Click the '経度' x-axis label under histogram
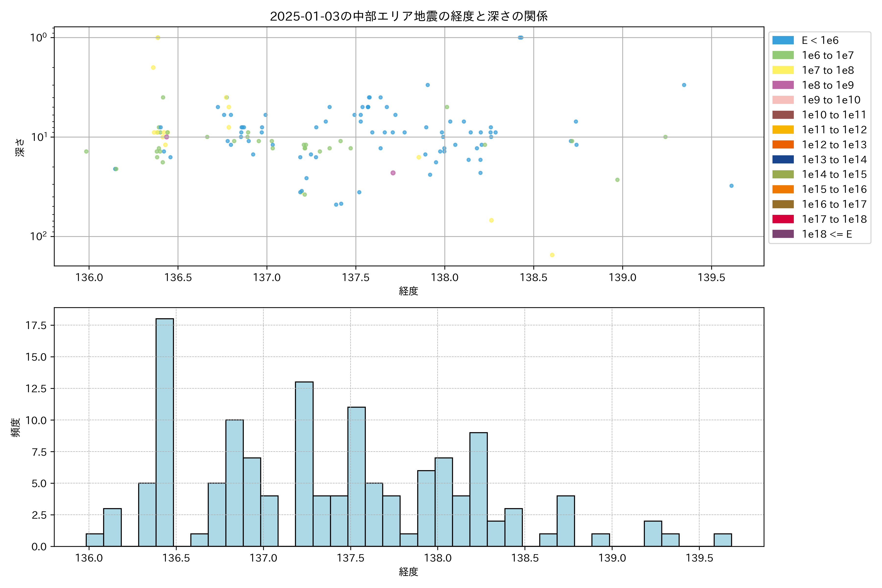Screen dimensions: 882x588 [x=409, y=572]
